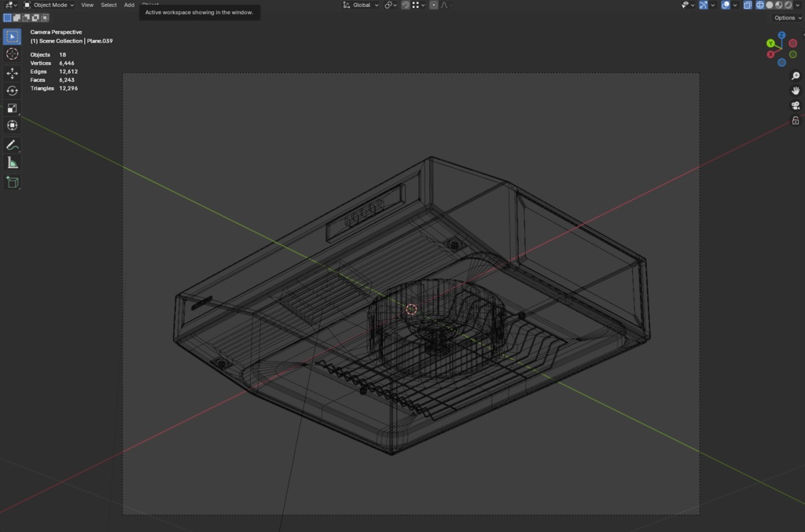Open the View menu
Viewport: 805px width, 532px height.
[87, 6]
